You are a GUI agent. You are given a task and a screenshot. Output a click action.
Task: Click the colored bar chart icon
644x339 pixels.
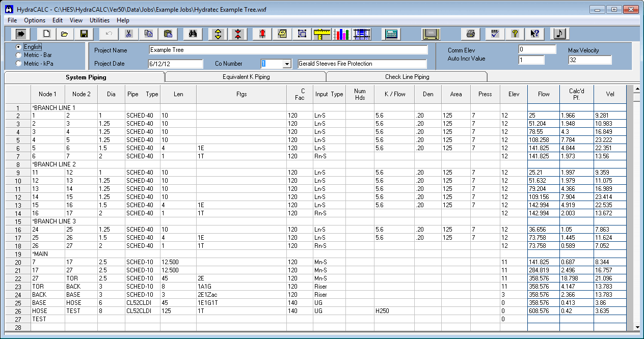(x=342, y=34)
